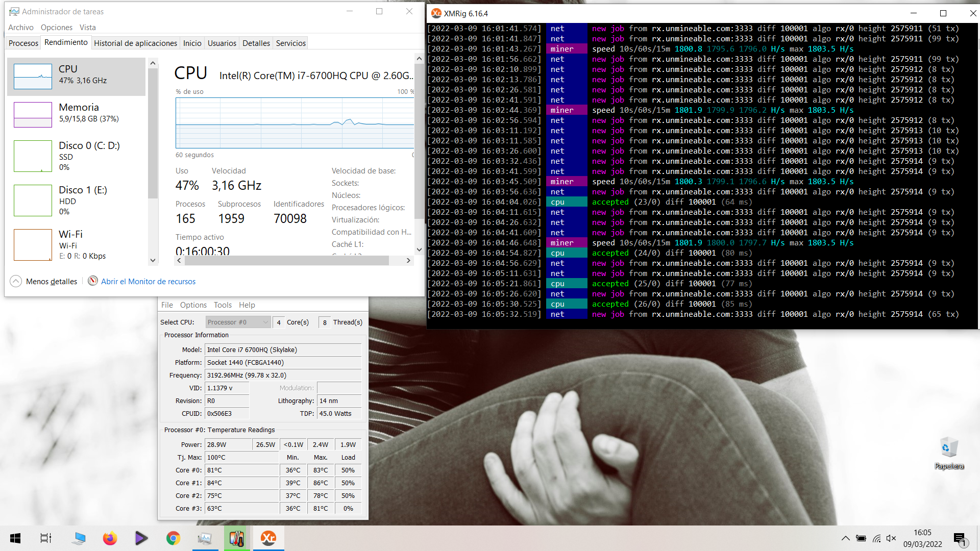Image resolution: width=980 pixels, height=551 pixels.
Task: Open Performance Monitor from the taskbar
Action: (205, 538)
